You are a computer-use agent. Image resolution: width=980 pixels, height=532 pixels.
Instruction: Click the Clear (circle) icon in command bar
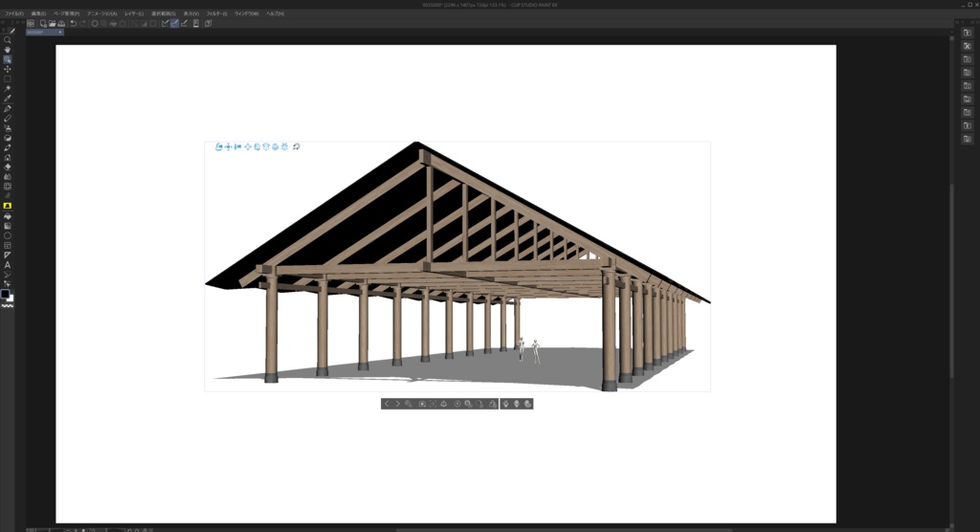[95, 24]
